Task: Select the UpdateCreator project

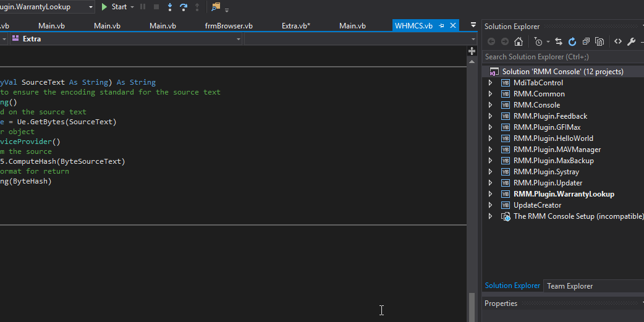Action: [x=537, y=205]
